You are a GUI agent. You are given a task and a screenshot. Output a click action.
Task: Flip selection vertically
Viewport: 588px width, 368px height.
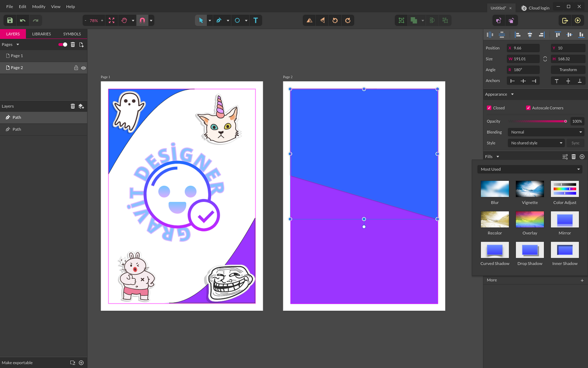(x=322, y=21)
